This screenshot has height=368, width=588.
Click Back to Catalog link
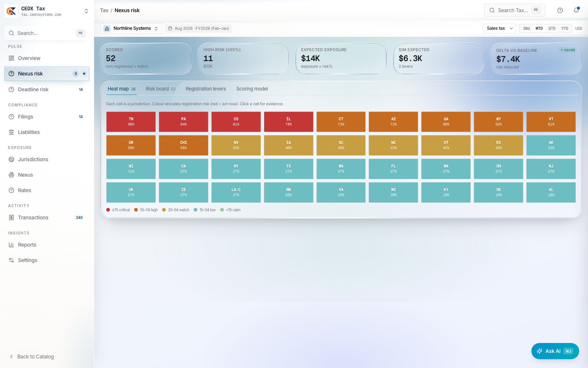coord(32,357)
